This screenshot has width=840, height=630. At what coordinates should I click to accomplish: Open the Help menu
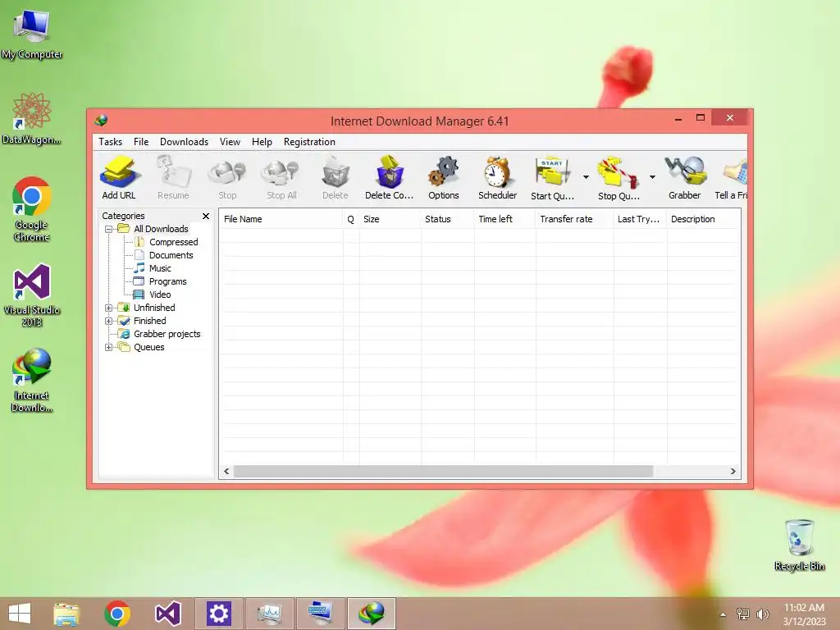[x=262, y=142]
